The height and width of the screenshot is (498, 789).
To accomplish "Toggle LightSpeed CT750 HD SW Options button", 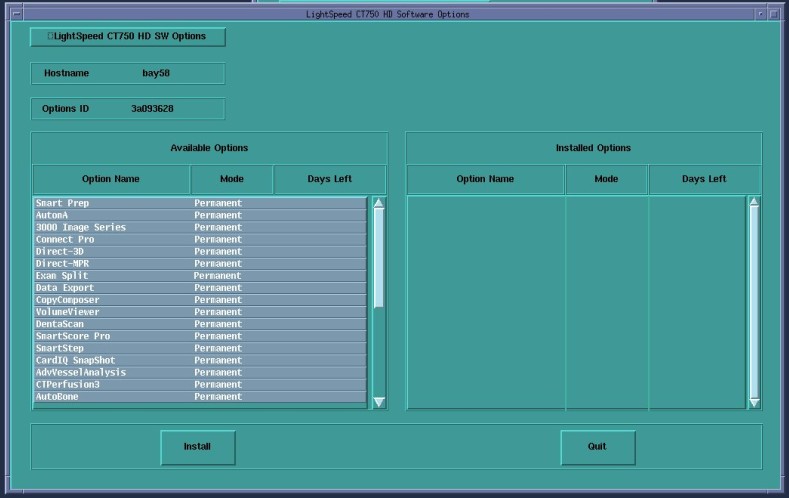I will [x=128, y=37].
